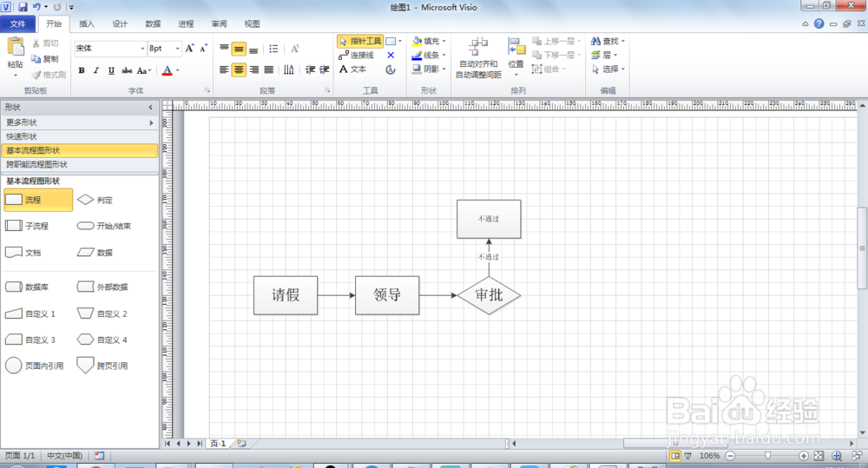This screenshot has height=468, width=868.
Task: Select justify text alignment
Action: point(268,69)
